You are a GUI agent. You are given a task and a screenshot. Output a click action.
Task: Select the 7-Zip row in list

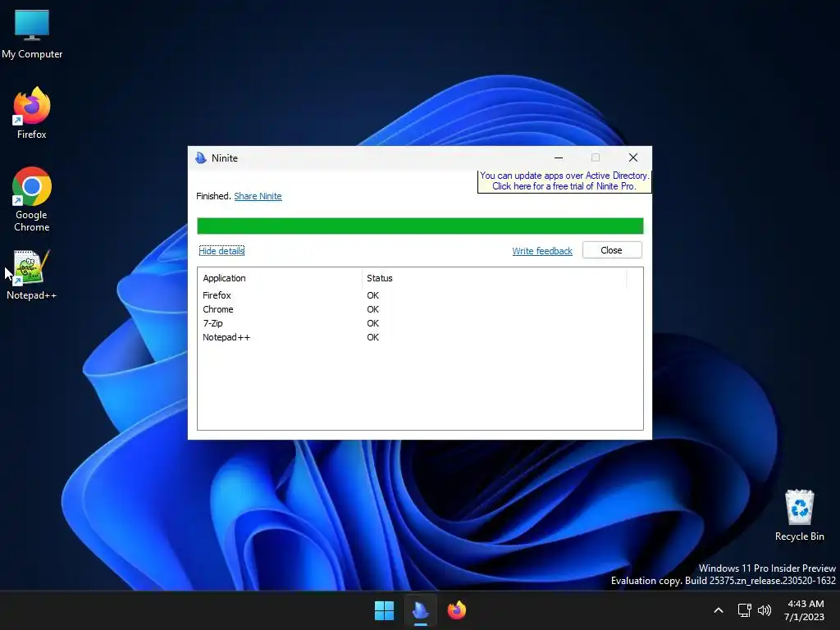coord(420,323)
